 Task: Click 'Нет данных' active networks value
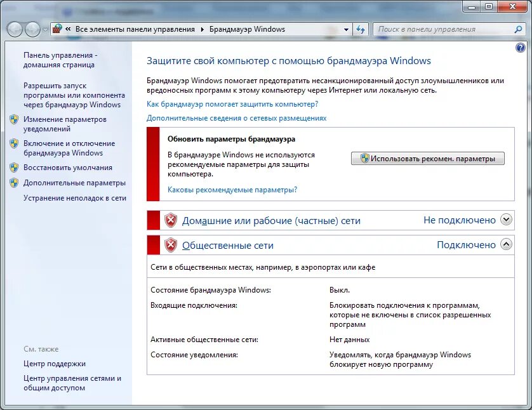[x=349, y=340]
